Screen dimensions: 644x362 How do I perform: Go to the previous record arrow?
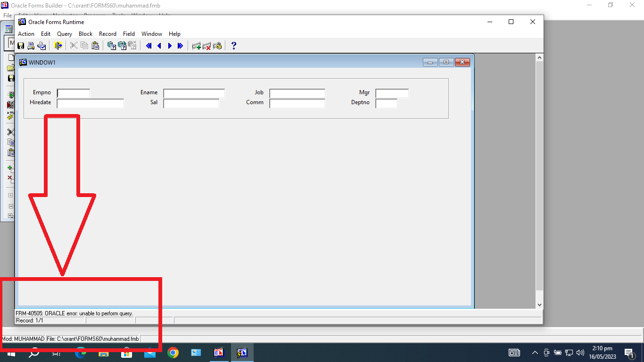coord(159,46)
